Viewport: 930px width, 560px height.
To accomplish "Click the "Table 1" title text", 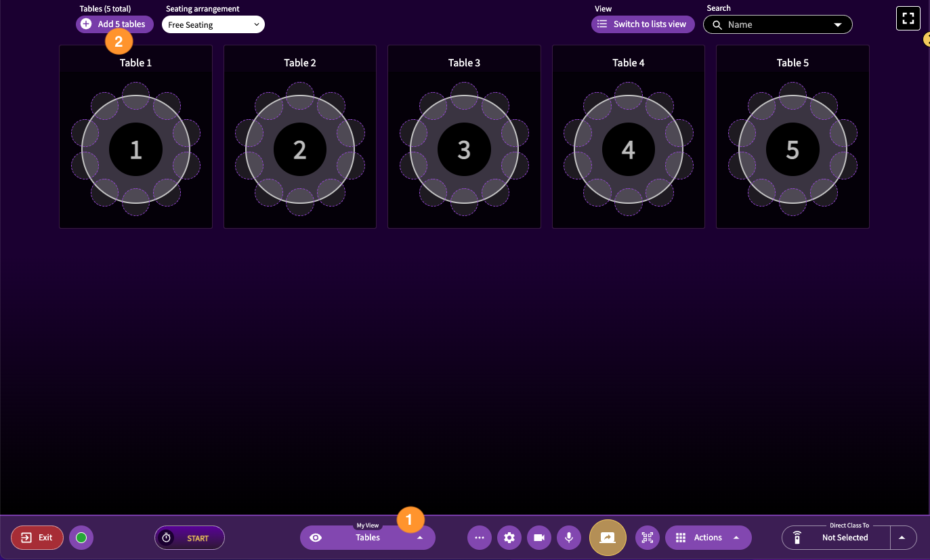I will [x=135, y=63].
